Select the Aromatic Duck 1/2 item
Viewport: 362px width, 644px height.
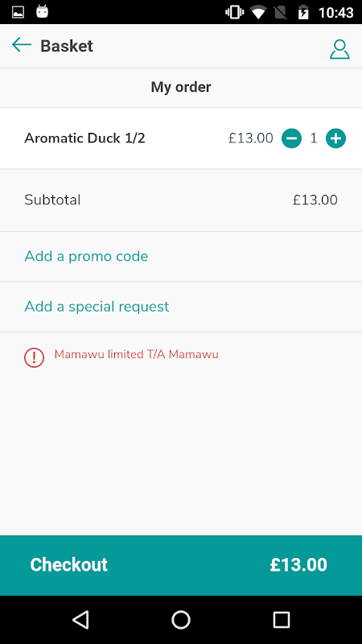click(x=84, y=138)
